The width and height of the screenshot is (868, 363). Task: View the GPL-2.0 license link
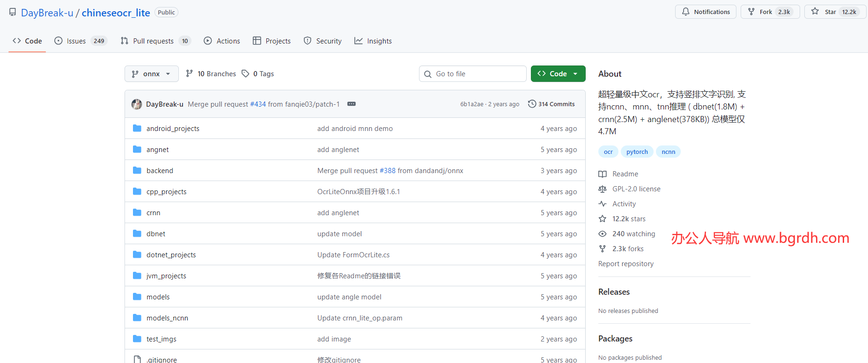pos(630,189)
